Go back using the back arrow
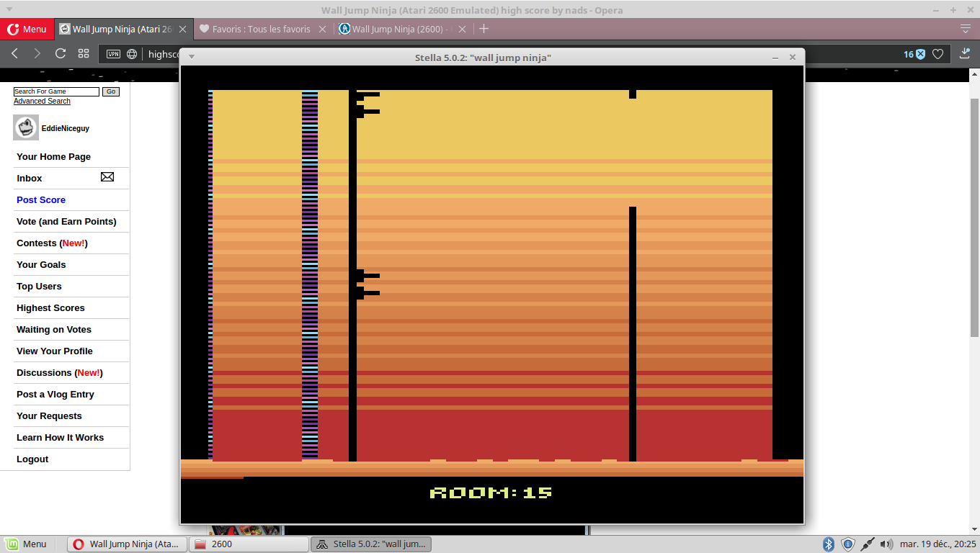The width and height of the screenshot is (980, 553). [15, 53]
